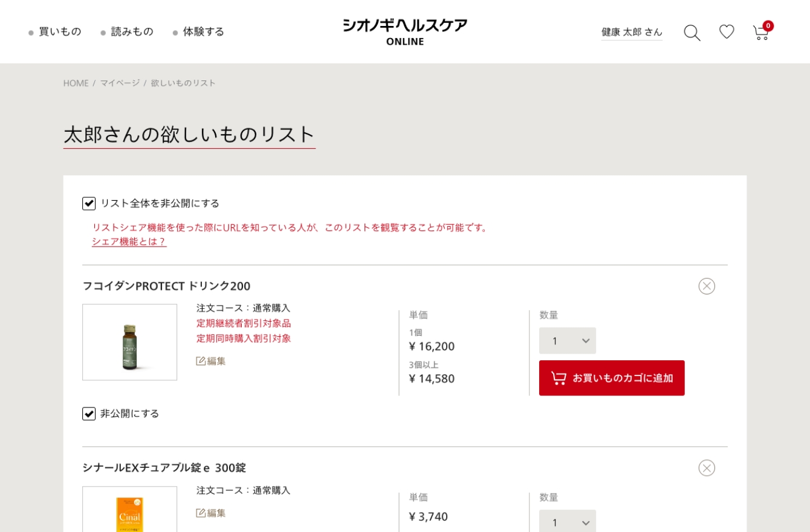This screenshot has width=810, height=532.
Task: Open the シェア機能とは？ link
Action: tap(129, 241)
